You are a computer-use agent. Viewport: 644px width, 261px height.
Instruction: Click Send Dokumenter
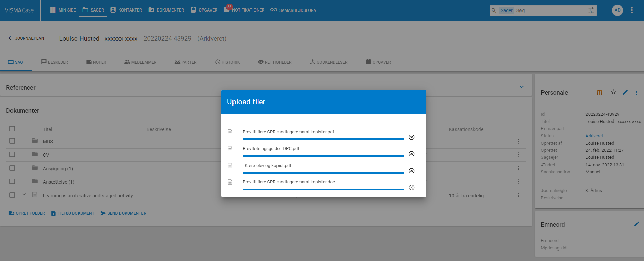(x=123, y=213)
